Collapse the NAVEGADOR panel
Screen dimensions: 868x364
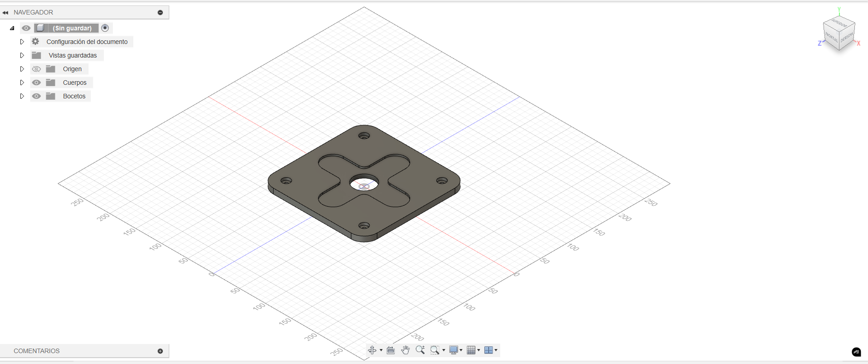pos(160,12)
